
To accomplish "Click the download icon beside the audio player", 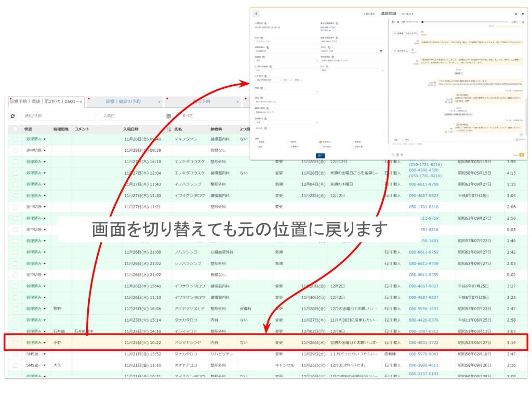I will pos(523,22).
